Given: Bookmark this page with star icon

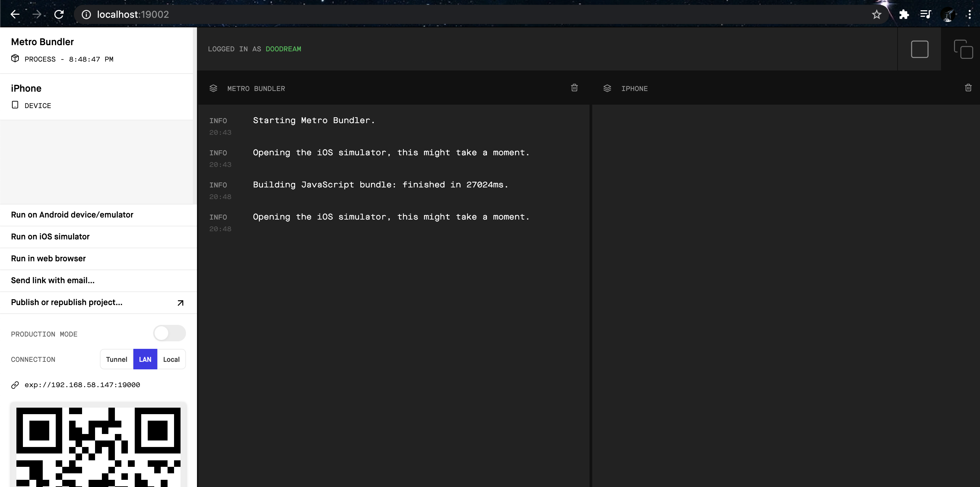Looking at the screenshot, I should [x=876, y=14].
